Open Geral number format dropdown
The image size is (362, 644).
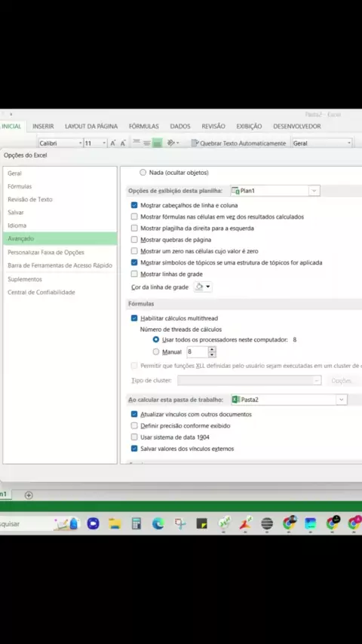click(x=349, y=143)
